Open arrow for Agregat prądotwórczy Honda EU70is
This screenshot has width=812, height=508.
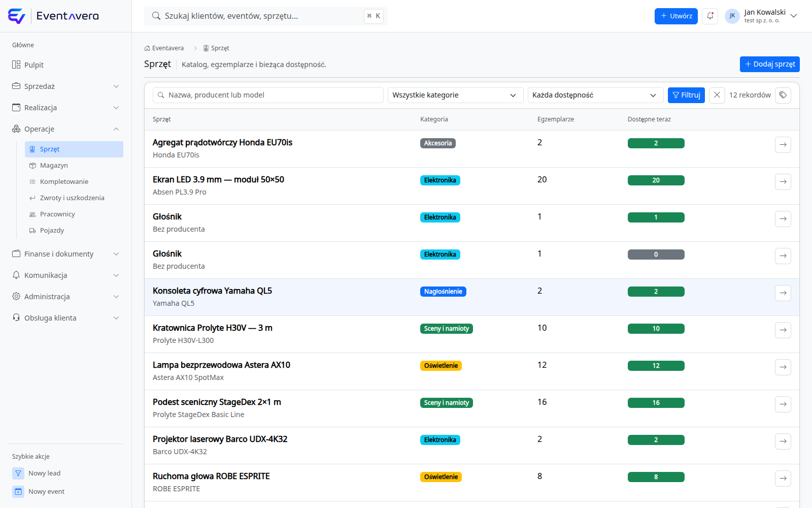coord(783,144)
